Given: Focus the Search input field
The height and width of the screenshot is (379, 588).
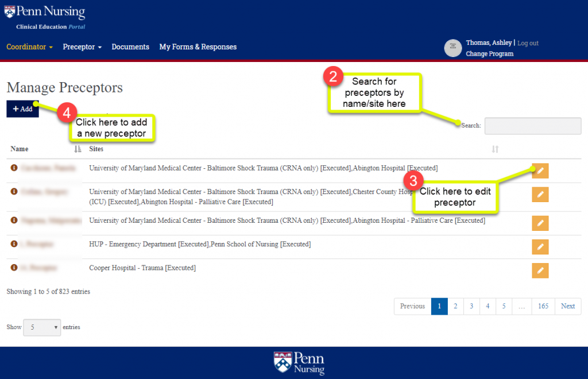Looking at the screenshot, I should point(533,126).
